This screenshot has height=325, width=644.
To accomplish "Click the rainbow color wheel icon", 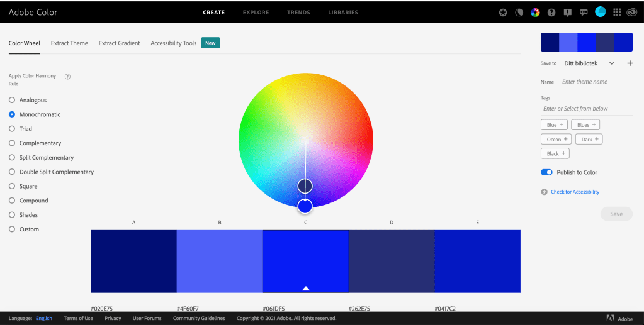I will click(x=535, y=12).
